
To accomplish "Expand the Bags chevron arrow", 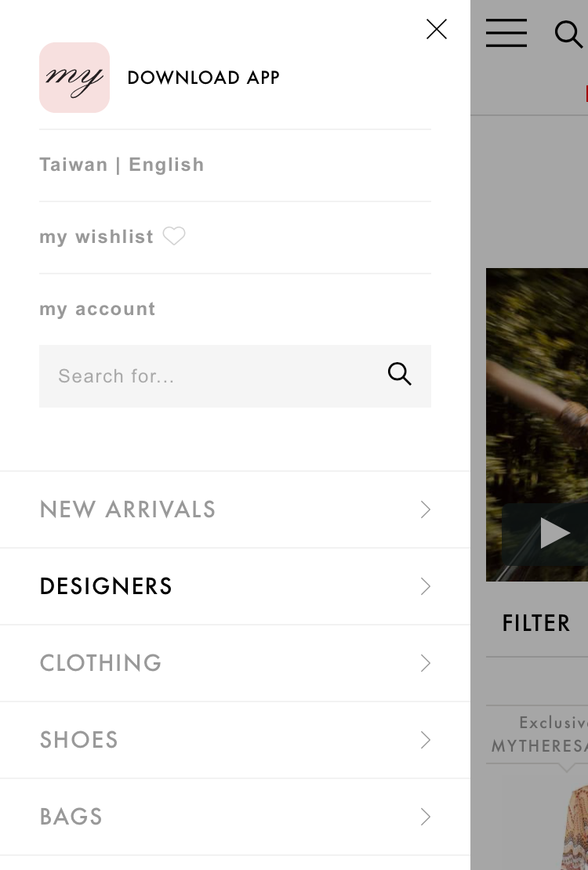I will (x=425, y=817).
